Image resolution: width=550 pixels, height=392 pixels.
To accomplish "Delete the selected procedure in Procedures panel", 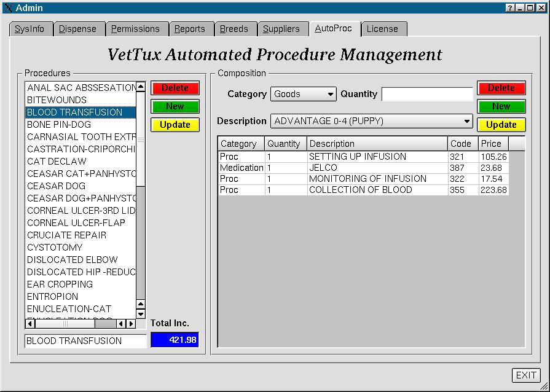I will point(175,88).
